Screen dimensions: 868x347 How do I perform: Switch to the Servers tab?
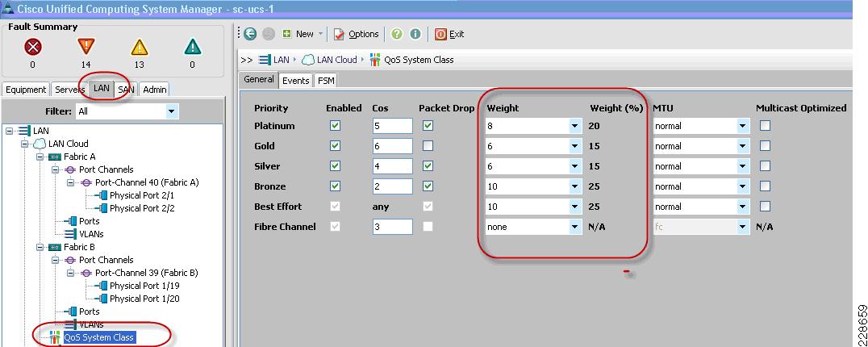(x=69, y=89)
